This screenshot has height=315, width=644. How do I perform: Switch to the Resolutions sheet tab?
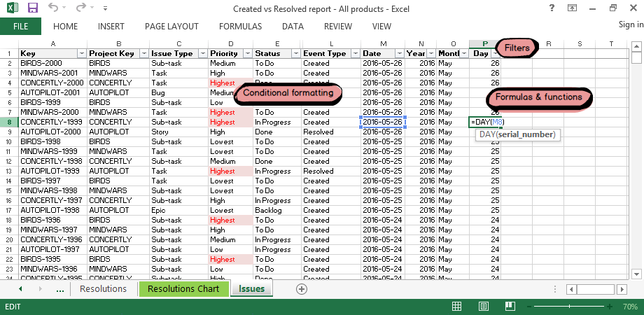click(103, 288)
